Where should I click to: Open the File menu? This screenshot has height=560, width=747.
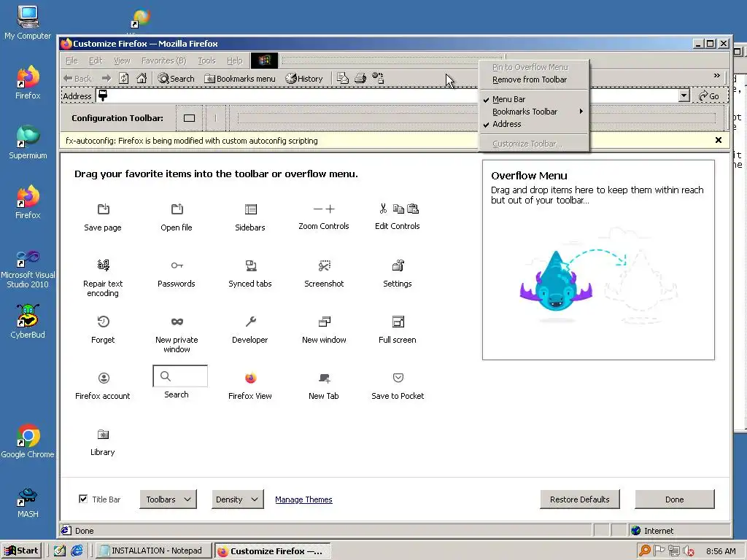click(x=71, y=61)
